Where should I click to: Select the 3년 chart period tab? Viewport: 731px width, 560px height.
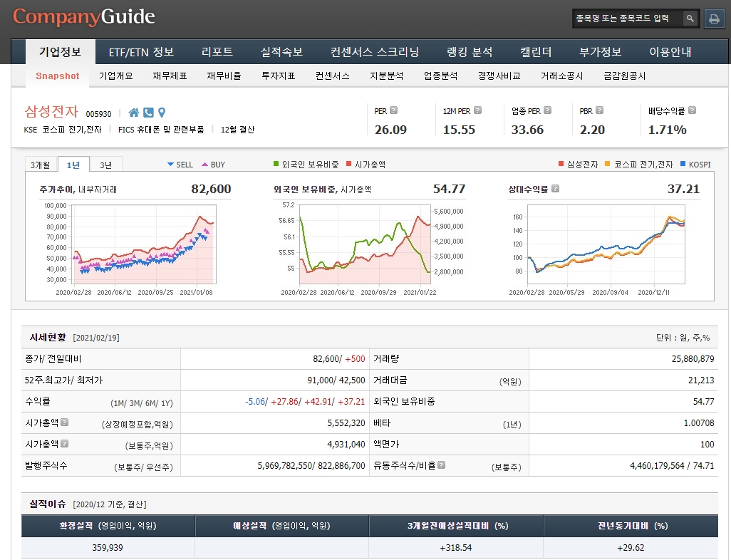106,165
